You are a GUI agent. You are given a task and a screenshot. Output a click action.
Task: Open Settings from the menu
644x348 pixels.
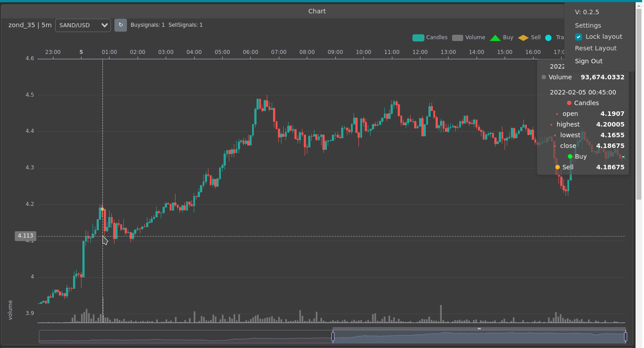point(587,25)
